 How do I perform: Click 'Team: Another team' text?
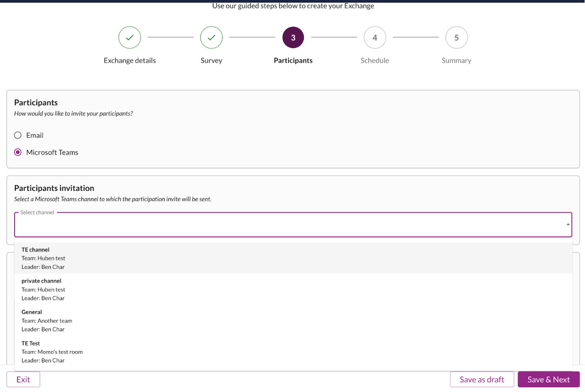point(47,321)
